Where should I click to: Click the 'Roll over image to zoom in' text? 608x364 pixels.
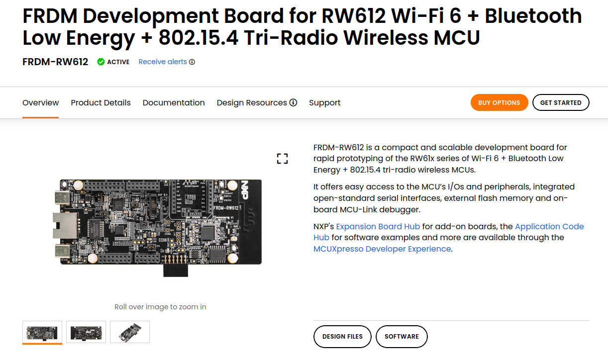(x=160, y=307)
